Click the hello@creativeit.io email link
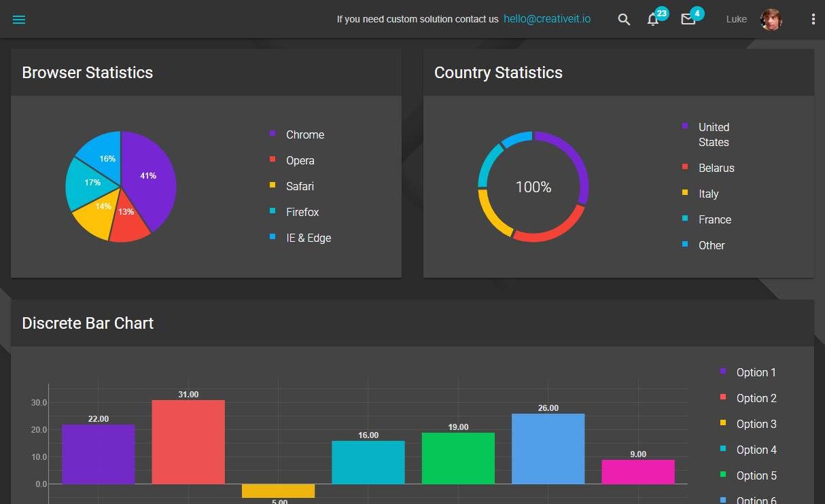 coord(547,19)
